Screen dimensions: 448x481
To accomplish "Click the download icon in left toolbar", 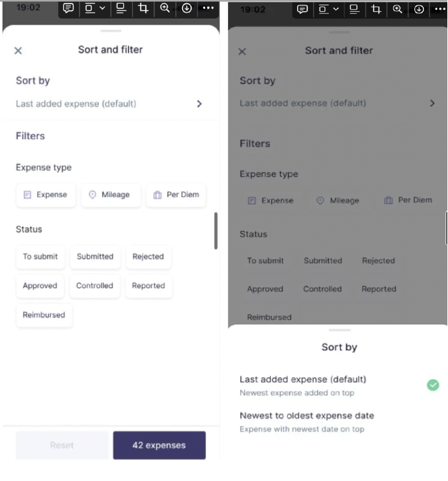I will click(187, 8).
